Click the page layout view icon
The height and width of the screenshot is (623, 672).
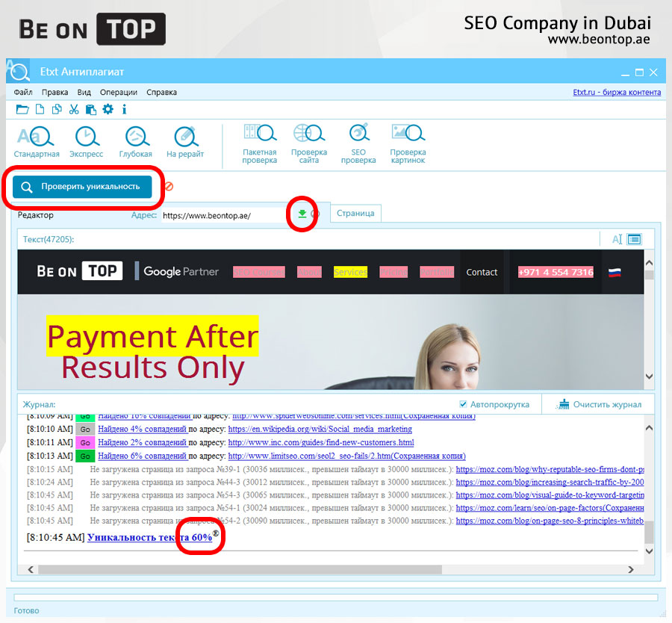(634, 239)
